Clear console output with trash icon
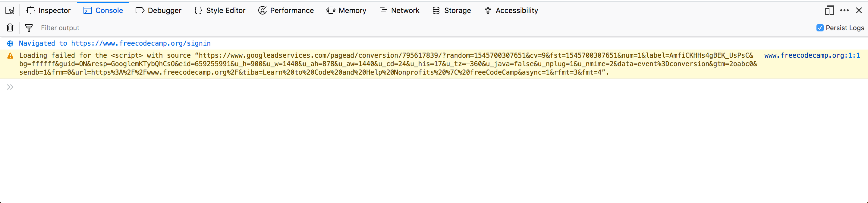 point(10,28)
